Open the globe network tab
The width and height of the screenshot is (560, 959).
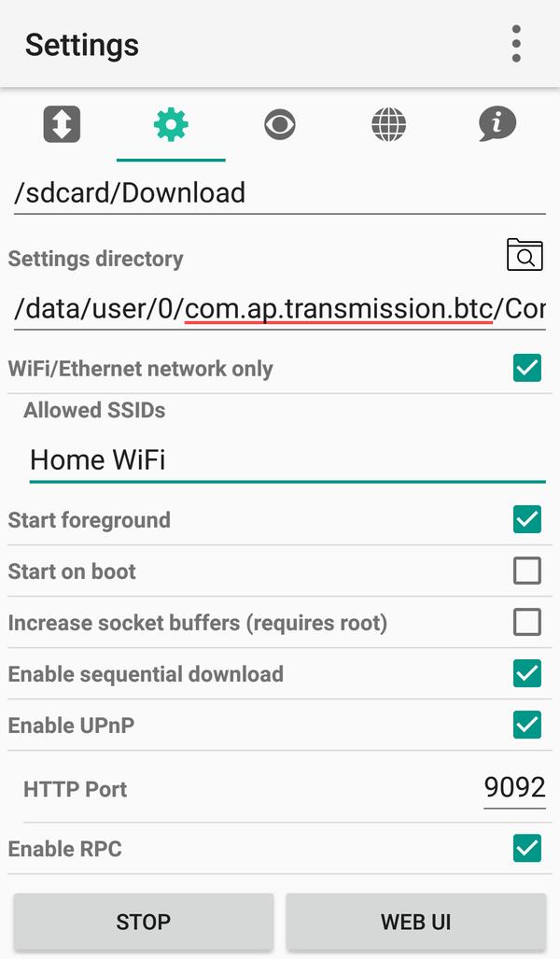click(388, 124)
